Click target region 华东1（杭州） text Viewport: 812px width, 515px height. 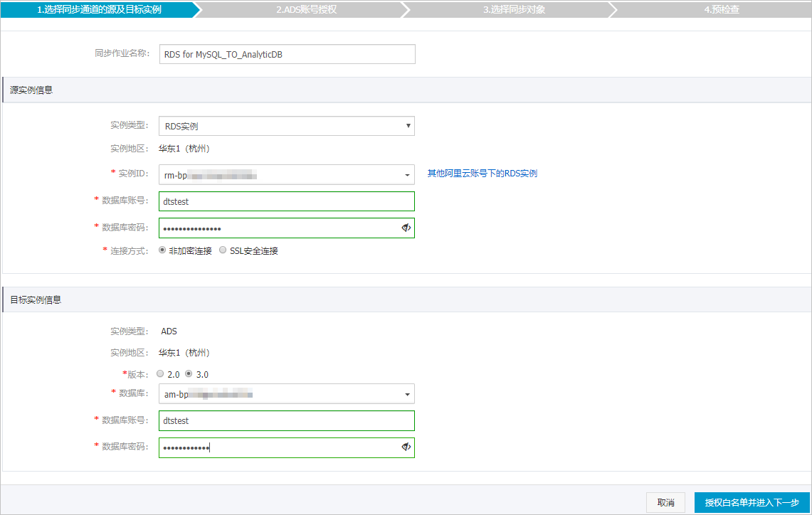tap(184, 353)
